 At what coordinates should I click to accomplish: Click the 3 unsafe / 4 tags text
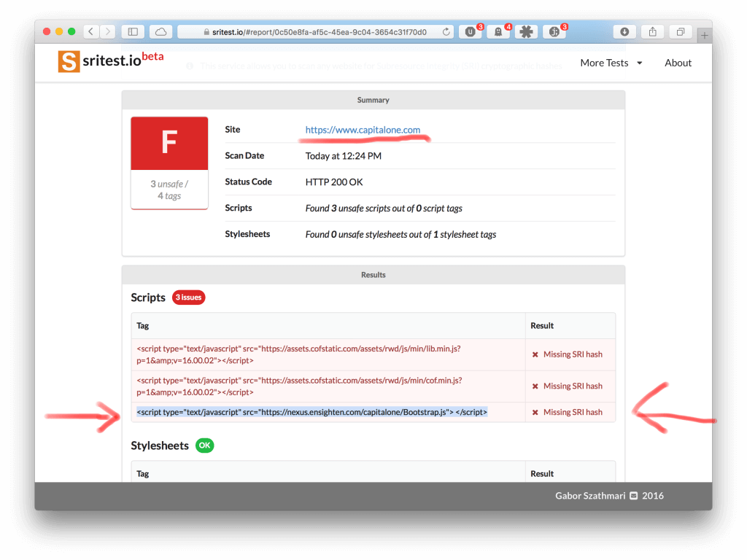point(169,190)
